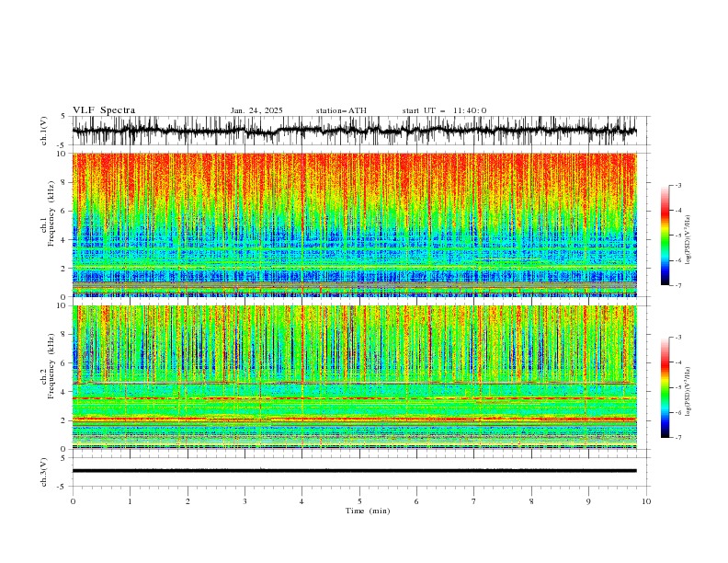Select the "Jan. 24, 2025" date text
This screenshot has width=728, height=563.
coord(256,110)
